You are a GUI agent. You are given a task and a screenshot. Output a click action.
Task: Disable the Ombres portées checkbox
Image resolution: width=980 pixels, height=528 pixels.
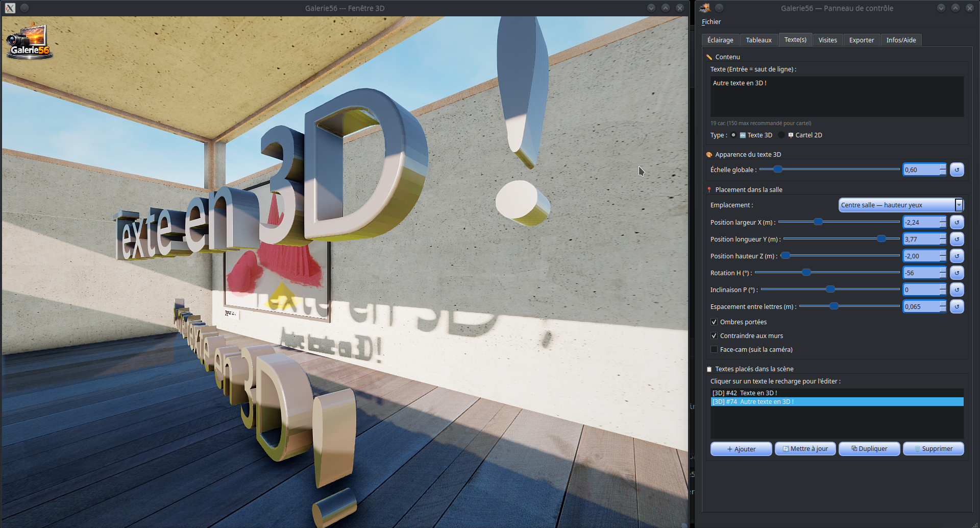click(x=714, y=322)
